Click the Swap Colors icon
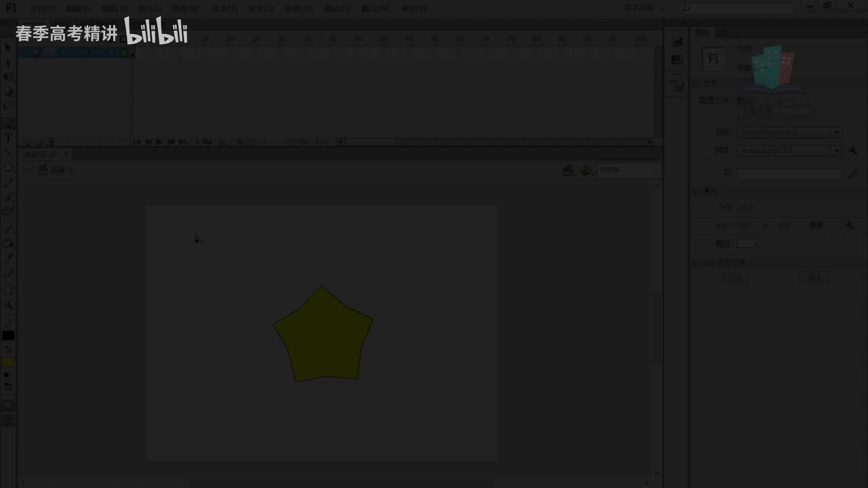This screenshot has width=868, height=488. pyautogui.click(x=8, y=386)
